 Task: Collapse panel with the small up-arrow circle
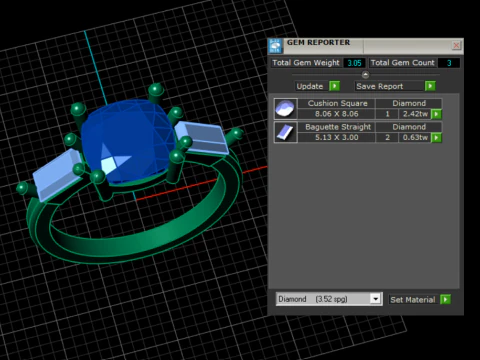point(365,75)
